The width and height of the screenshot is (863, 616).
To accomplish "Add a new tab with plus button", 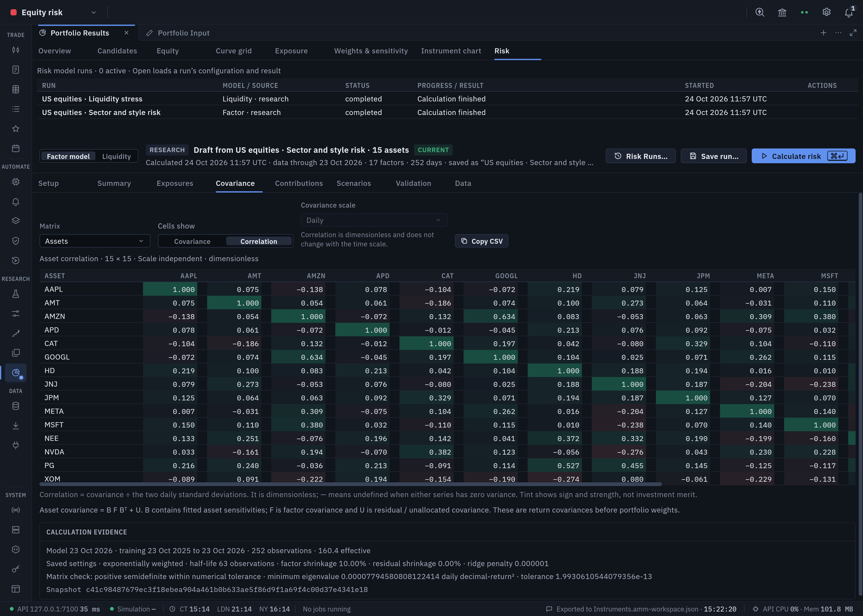I will point(824,33).
